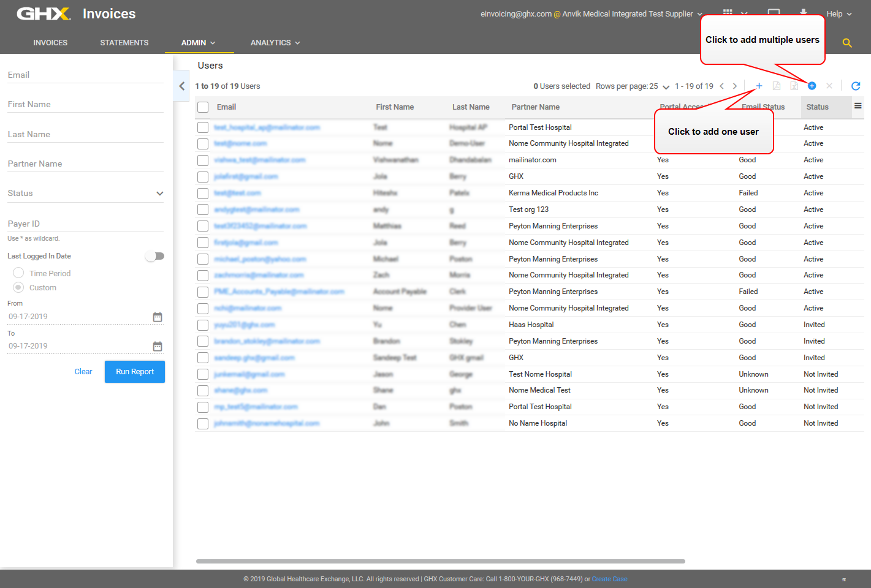Switch to the Statements tab
The height and width of the screenshot is (588, 871).
[x=124, y=43]
